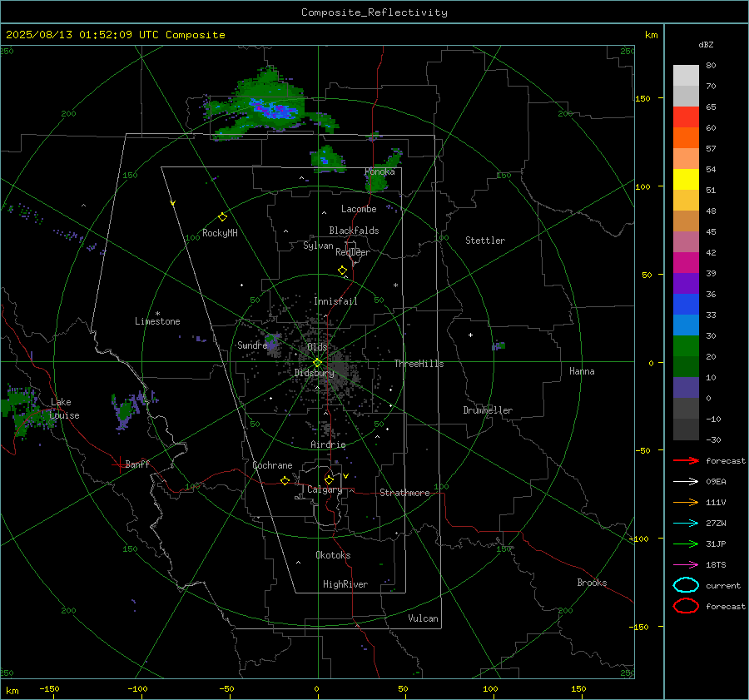
Task: Click the Lake Louise label
Action: [x=64, y=409]
